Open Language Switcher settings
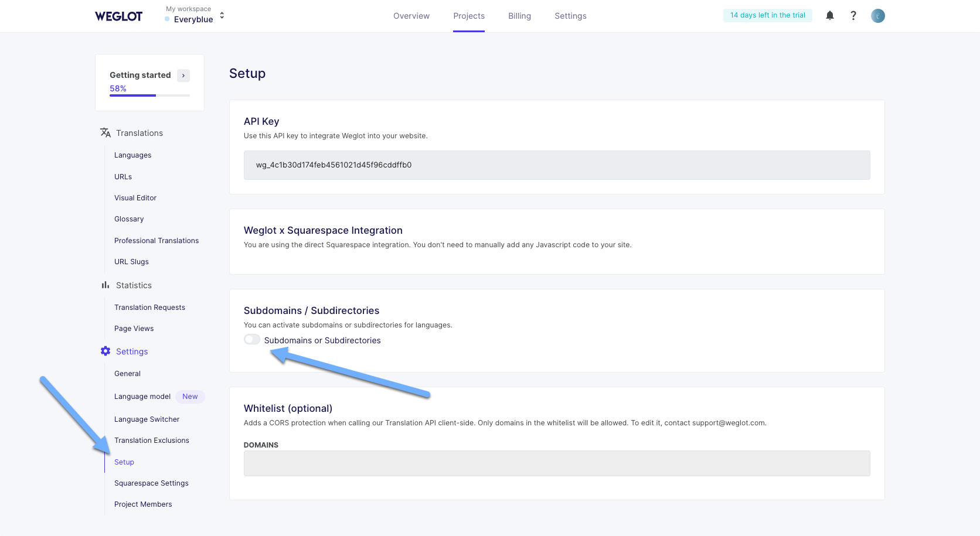This screenshot has width=980, height=536. click(147, 419)
